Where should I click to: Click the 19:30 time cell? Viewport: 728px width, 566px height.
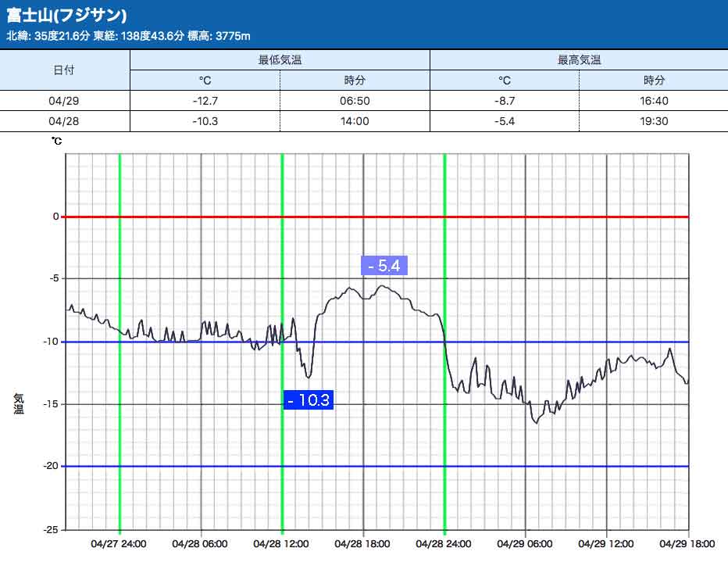654,121
